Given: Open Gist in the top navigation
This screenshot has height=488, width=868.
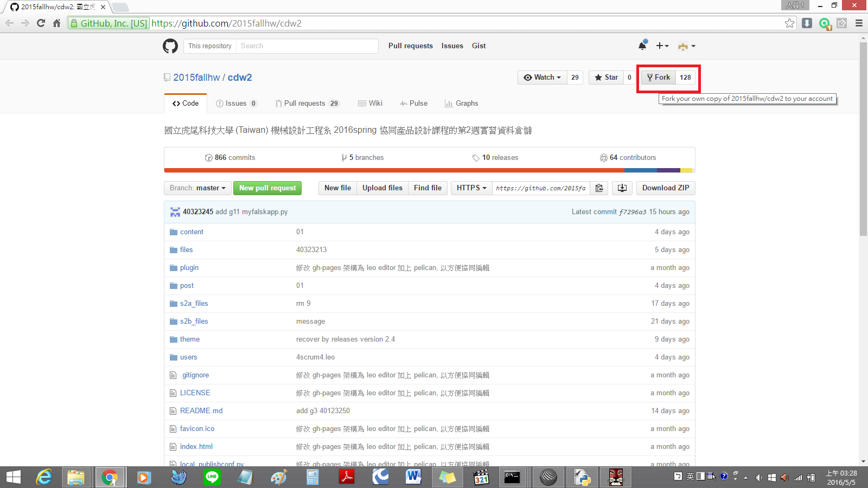Looking at the screenshot, I should [479, 46].
